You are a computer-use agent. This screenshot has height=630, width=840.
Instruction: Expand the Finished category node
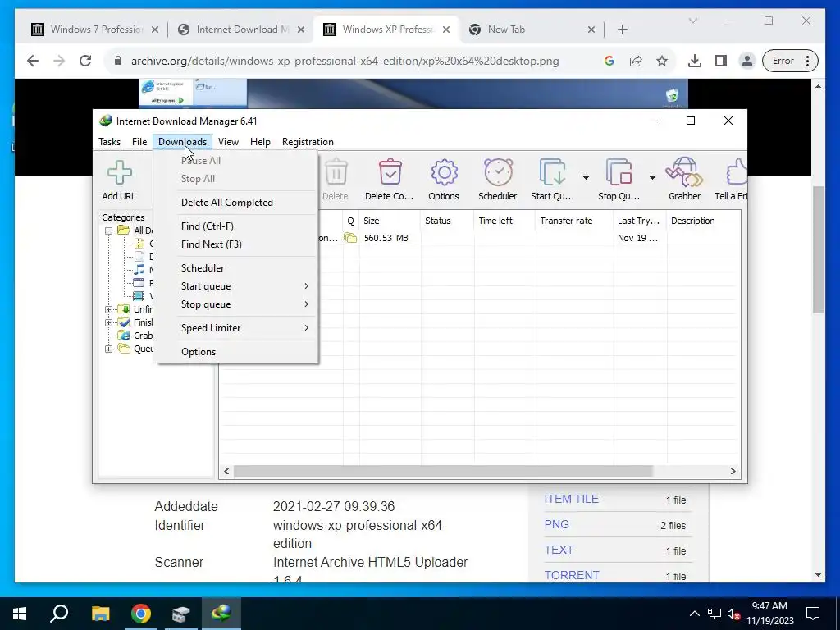[109, 322]
